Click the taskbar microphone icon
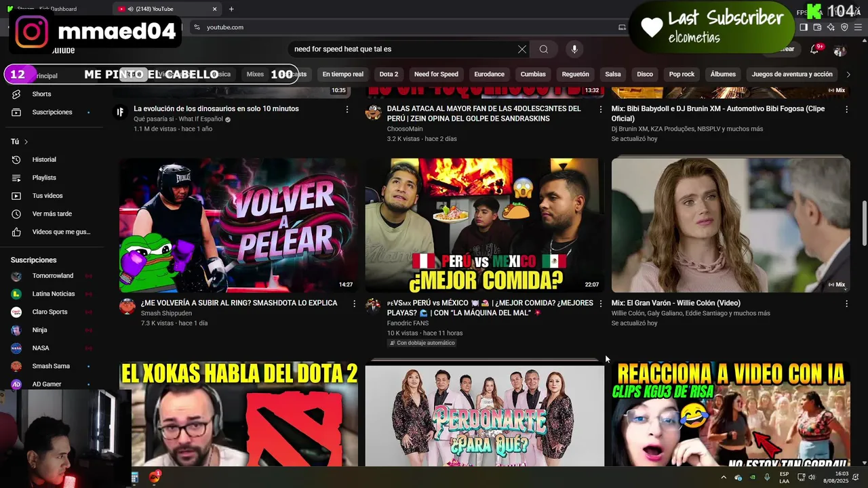The height and width of the screenshot is (488, 868). coord(767,477)
